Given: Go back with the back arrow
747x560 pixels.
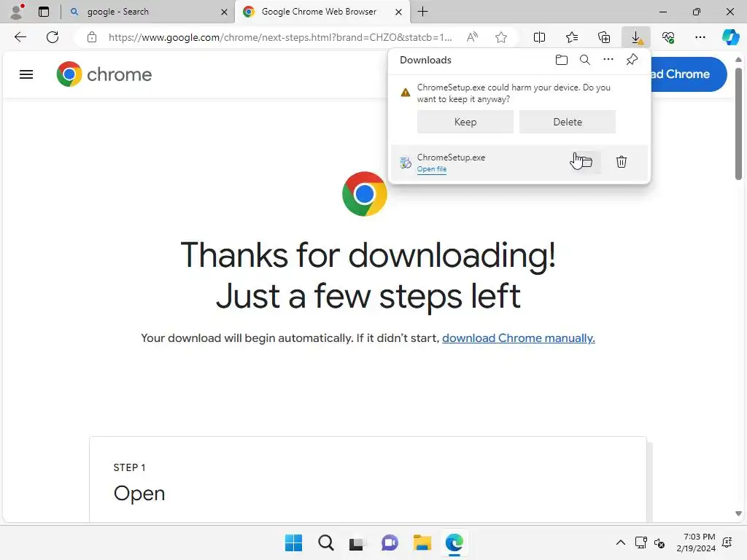Looking at the screenshot, I should coord(20,37).
